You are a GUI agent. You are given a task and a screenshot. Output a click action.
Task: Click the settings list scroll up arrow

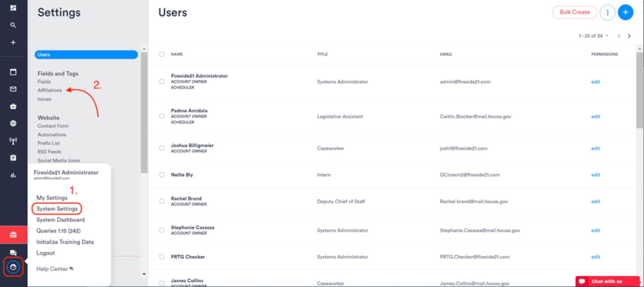point(144,49)
